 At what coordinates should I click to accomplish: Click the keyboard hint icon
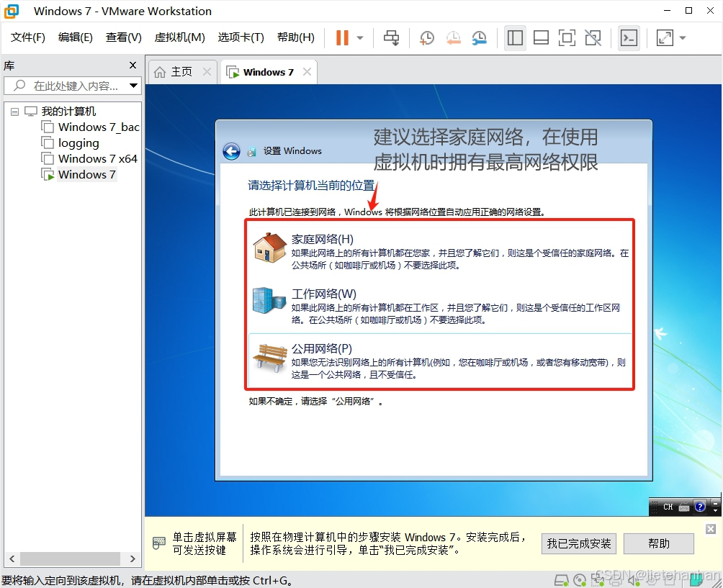158,543
